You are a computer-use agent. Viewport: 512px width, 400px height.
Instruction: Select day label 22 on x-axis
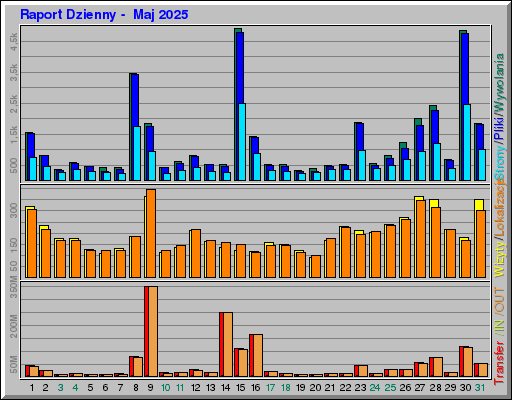tap(345, 388)
